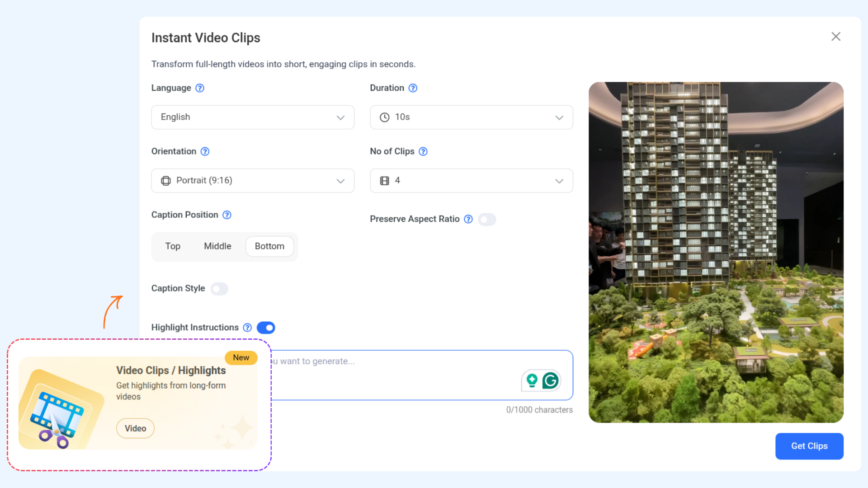Click the Preserve Aspect Ratio help icon
Image resolution: width=868 pixels, height=488 pixels.
tap(468, 219)
